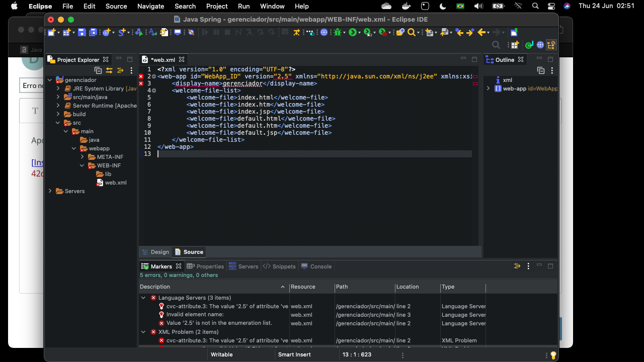Close the *web.xml editor tab

click(x=182, y=59)
